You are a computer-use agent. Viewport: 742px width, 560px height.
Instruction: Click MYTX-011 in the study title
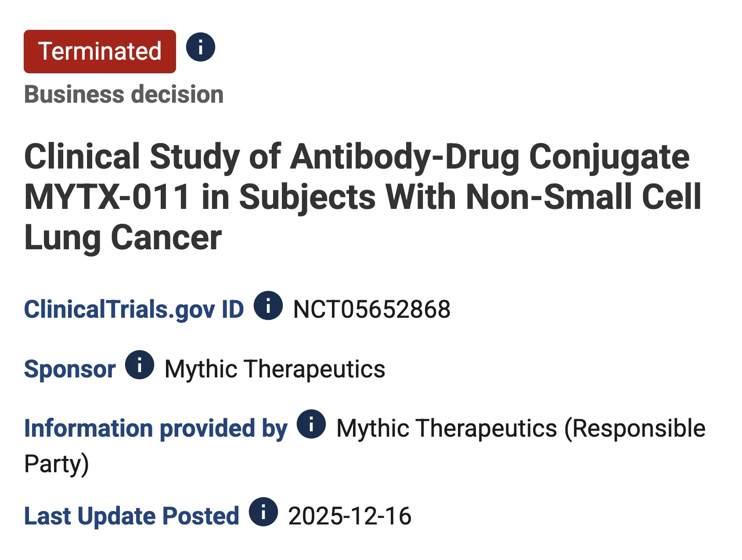pyautogui.click(x=107, y=197)
